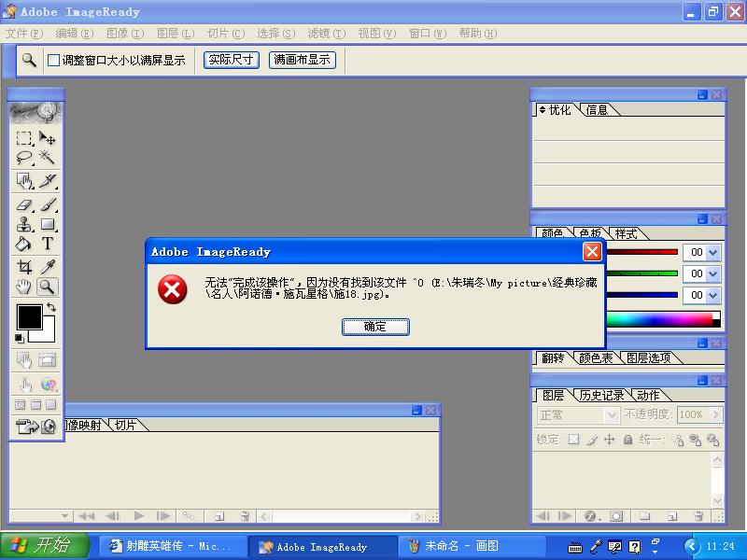Click the 满画布显示 button
The width and height of the screenshot is (747, 560).
click(x=302, y=60)
